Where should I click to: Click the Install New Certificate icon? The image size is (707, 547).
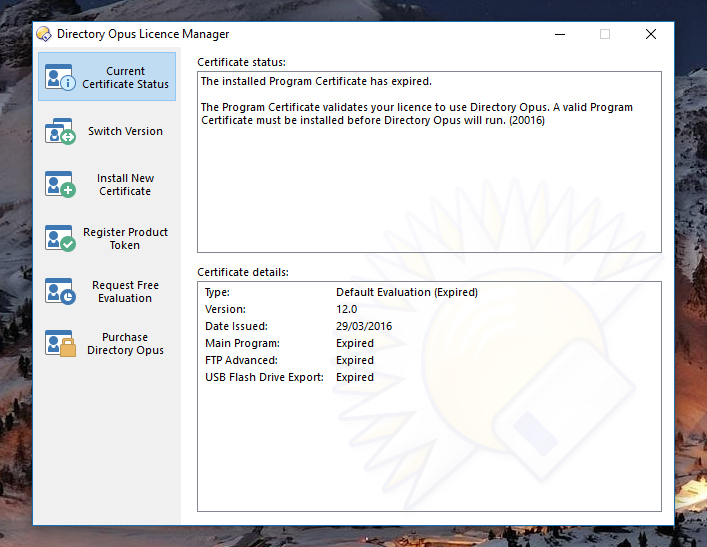(x=59, y=185)
